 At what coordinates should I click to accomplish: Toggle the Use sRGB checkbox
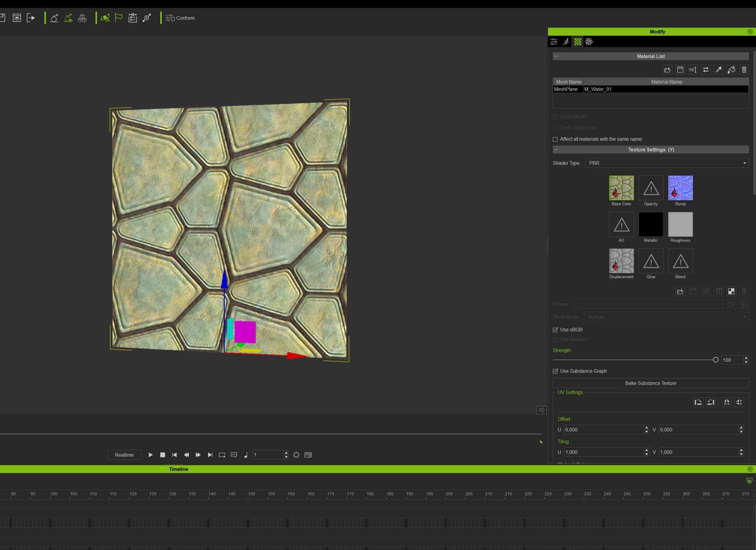555,330
